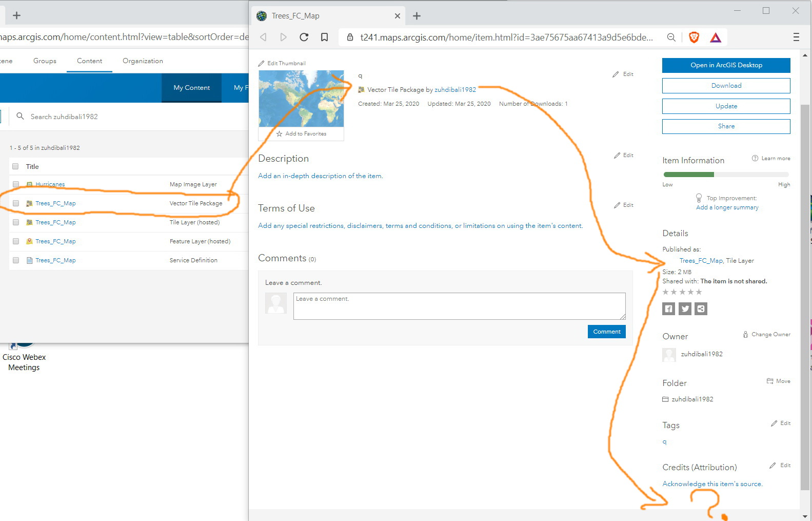Toggle the select-all checkbox beside Title
Viewport: 812px width, 521px height.
(15, 166)
